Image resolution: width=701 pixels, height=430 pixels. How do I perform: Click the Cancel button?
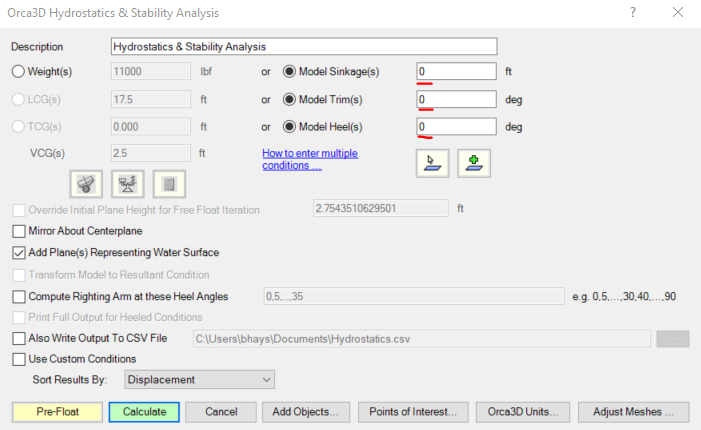coord(221,412)
